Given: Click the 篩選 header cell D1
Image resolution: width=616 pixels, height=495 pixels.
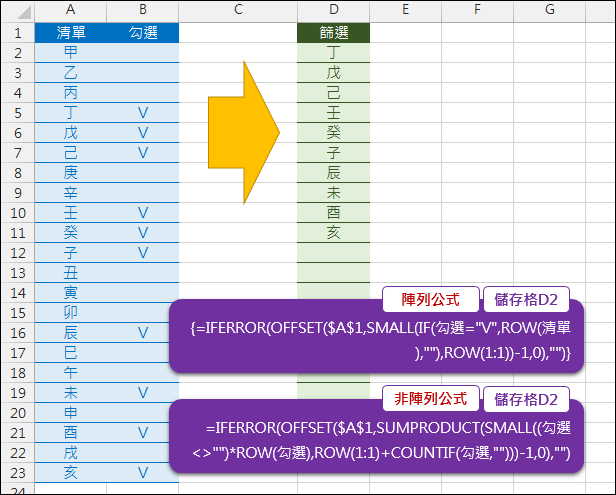Looking at the screenshot, I should (x=334, y=33).
